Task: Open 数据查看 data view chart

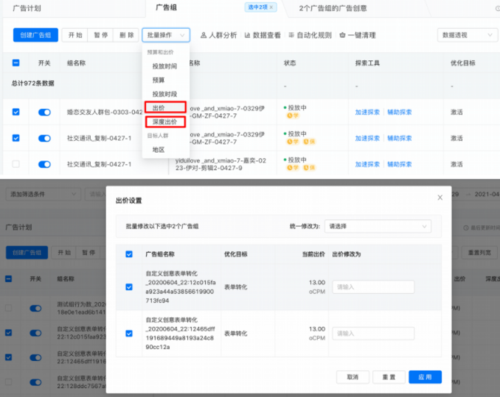Action: click(x=262, y=35)
